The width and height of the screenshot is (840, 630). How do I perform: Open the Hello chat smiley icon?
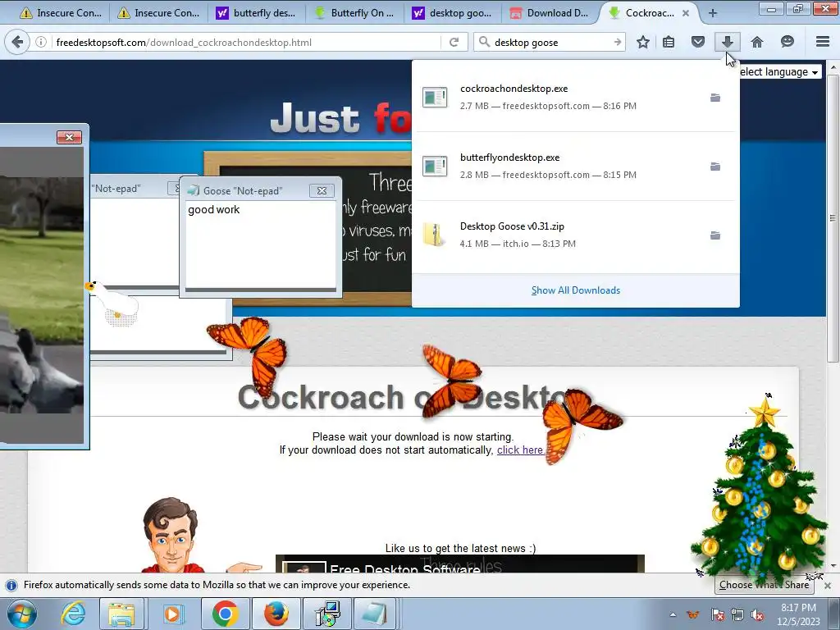[x=787, y=42]
